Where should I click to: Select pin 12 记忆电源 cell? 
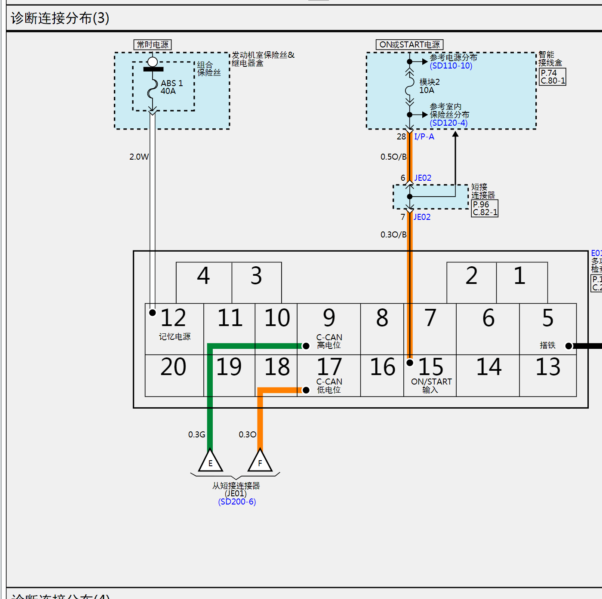(x=174, y=329)
